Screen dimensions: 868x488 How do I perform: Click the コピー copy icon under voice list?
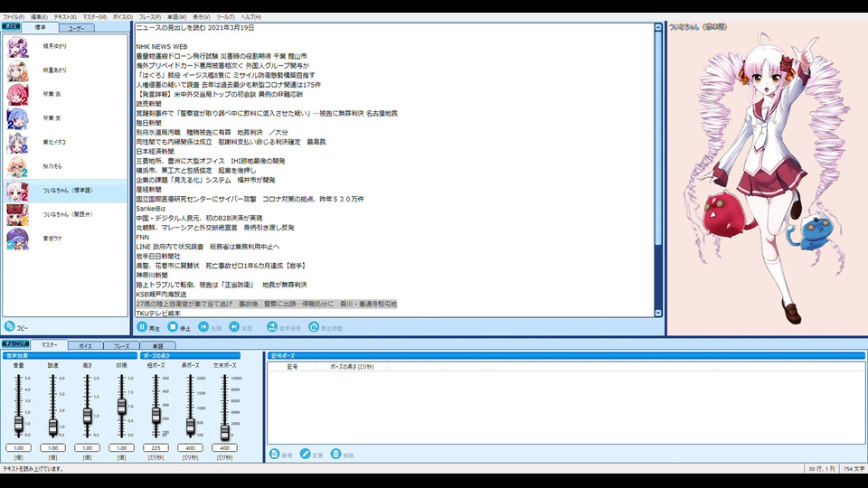9,326
